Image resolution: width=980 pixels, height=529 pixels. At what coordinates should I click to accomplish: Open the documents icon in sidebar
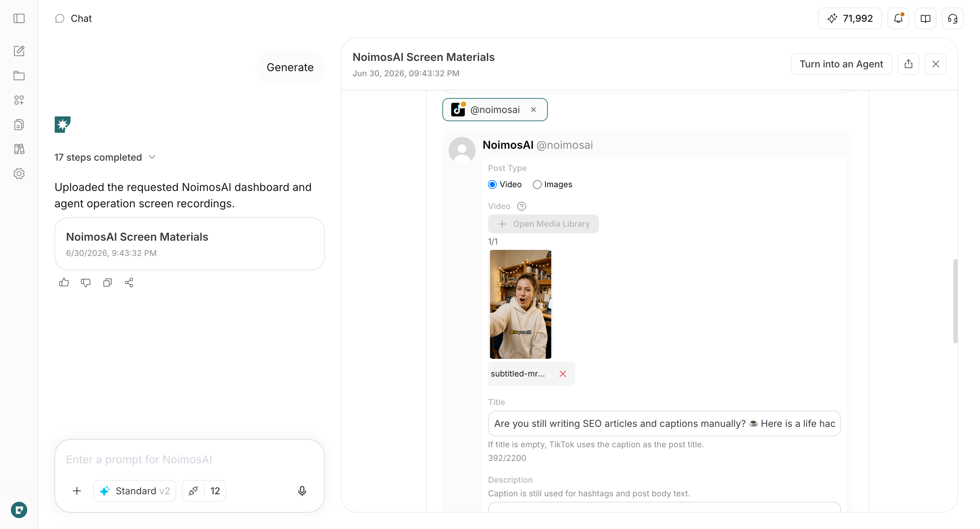pyautogui.click(x=19, y=125)
